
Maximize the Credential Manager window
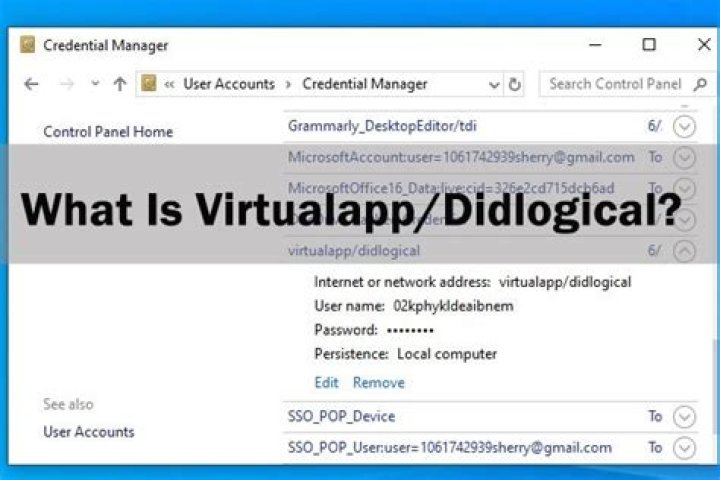649,45
